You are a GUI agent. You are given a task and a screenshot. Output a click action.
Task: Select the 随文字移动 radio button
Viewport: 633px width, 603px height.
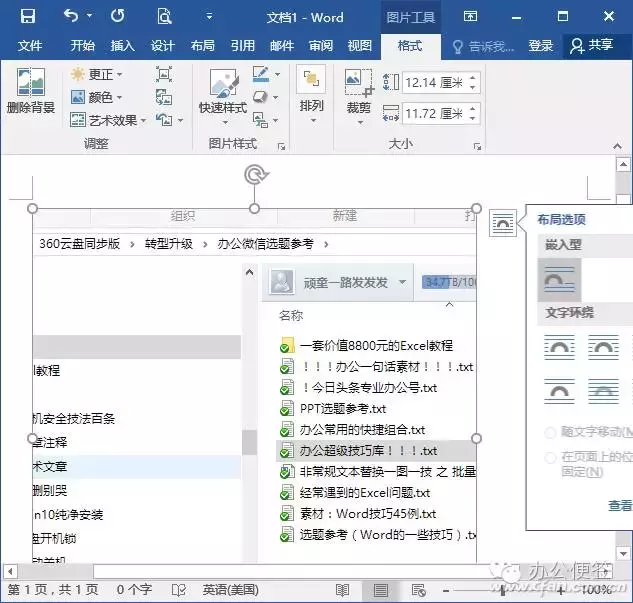click(550, 433)
